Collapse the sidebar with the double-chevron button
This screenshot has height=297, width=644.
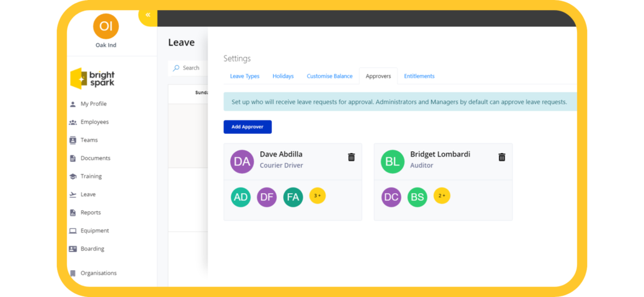pos(148,15)
